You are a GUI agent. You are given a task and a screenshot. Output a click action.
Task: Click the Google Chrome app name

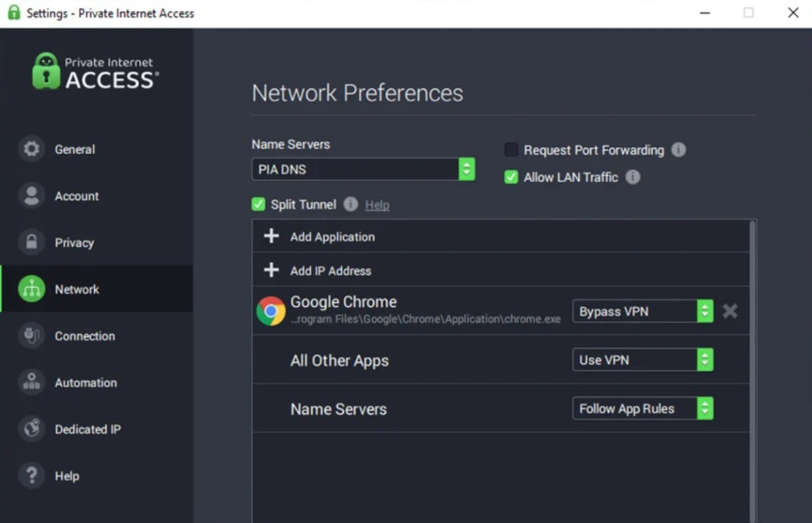click(x=344, y=302)
